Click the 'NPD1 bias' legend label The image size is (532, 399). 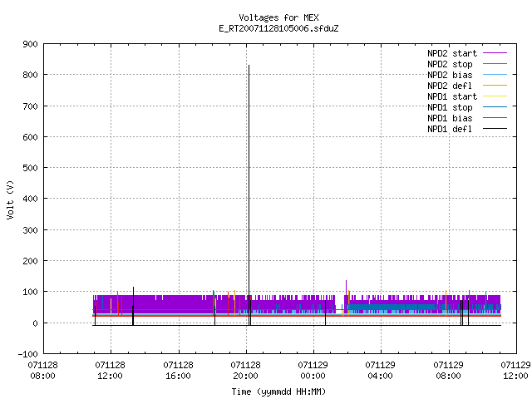[450, 118]
